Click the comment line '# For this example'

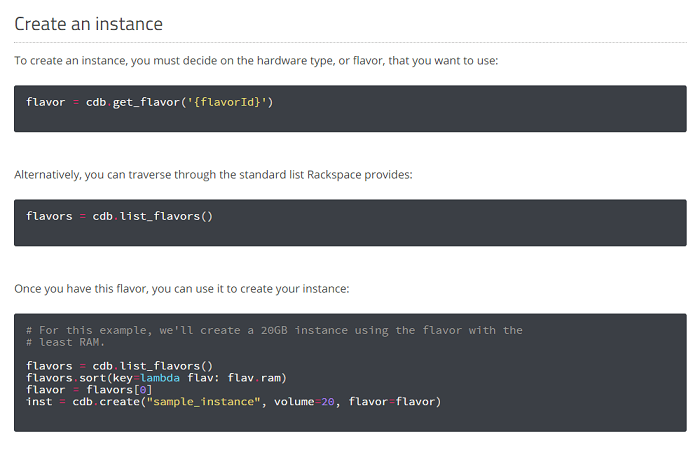(274, 330)
